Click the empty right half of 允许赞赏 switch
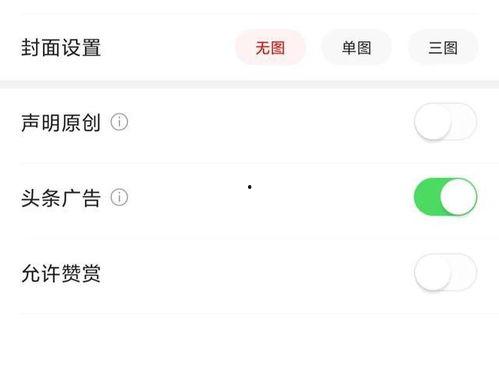 tap(464, 273)
